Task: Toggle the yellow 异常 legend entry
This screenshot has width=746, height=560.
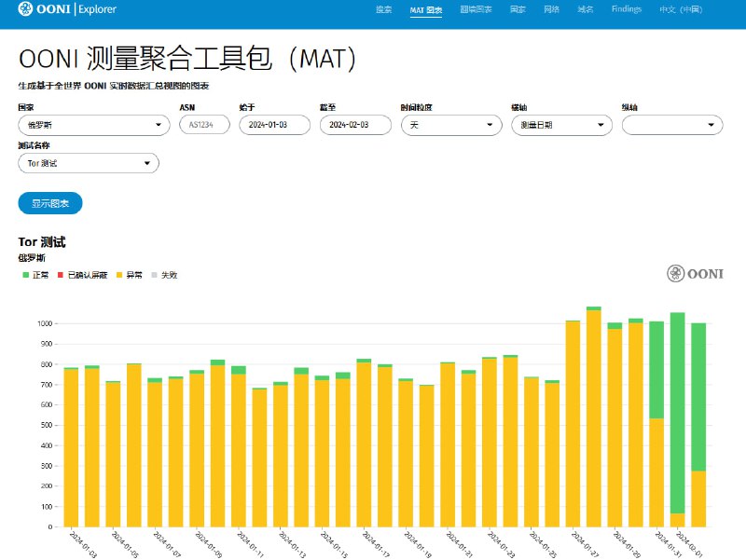Action: (x=130, y=275)
